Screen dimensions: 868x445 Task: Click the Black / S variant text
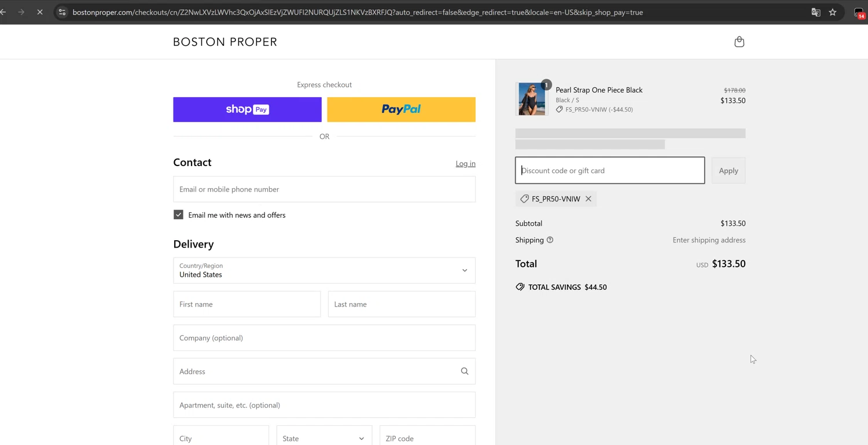point(567,100)
